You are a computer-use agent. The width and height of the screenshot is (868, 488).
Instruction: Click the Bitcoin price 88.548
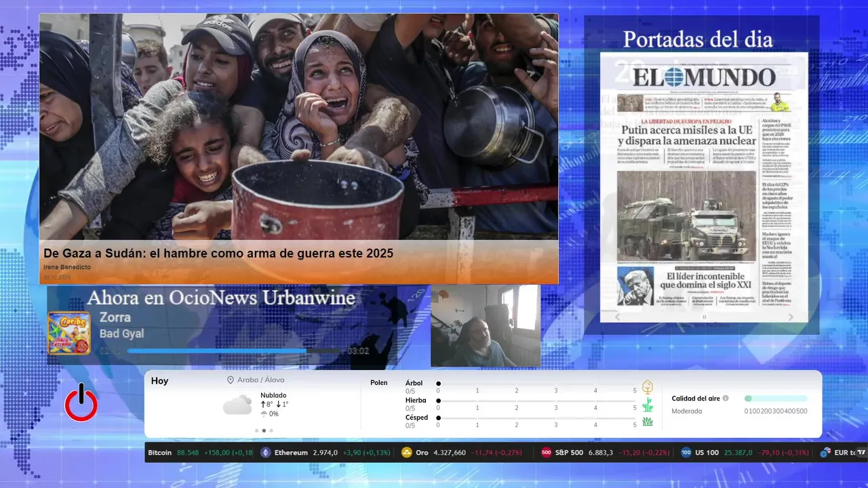[x=188, y=452]
